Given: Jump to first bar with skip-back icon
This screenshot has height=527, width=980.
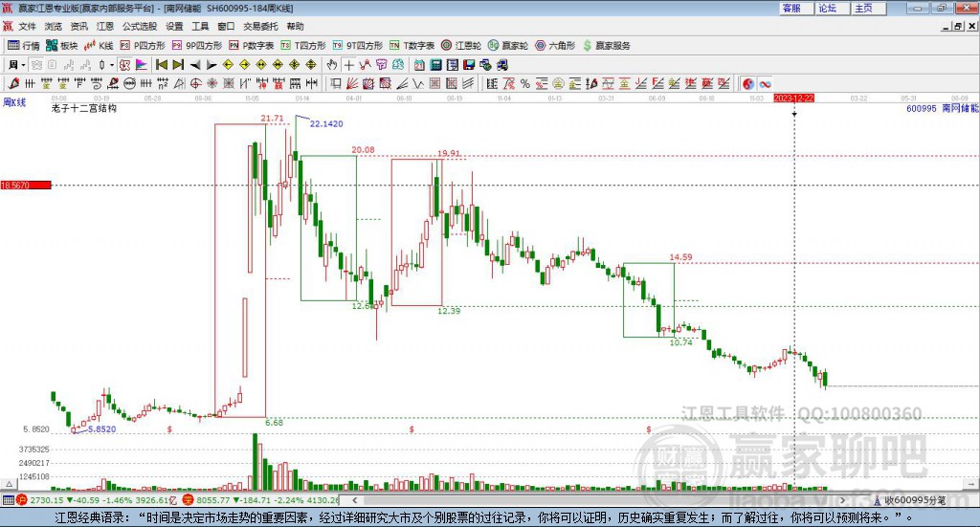Looking at the screenshot, I should coord(161,65).
